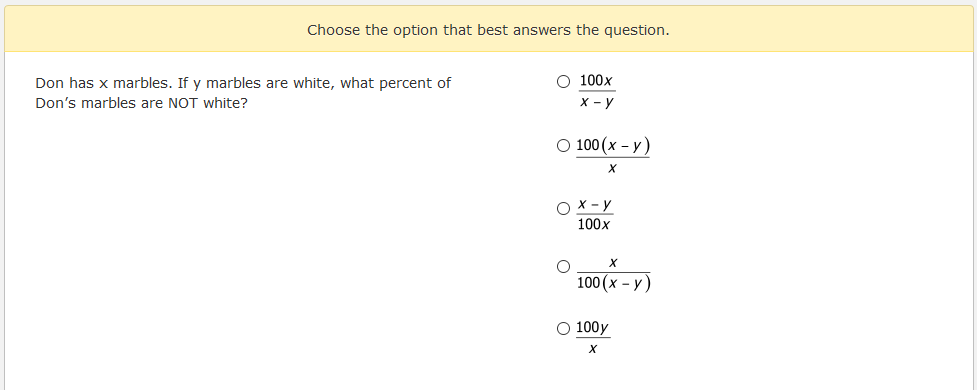Click the x denominator of the last answer
The height and width of the screenshot is (390, 977).
(593, 349)
